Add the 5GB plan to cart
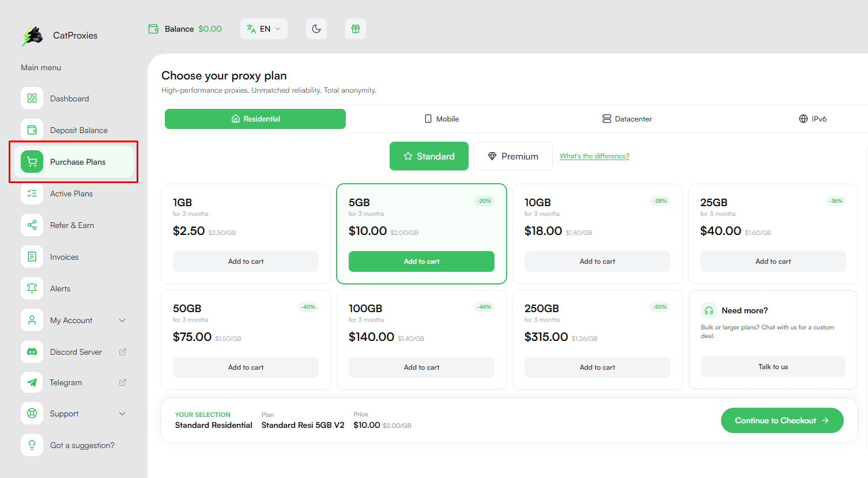The height and width of the screenshot is (478, 868). 421,261
